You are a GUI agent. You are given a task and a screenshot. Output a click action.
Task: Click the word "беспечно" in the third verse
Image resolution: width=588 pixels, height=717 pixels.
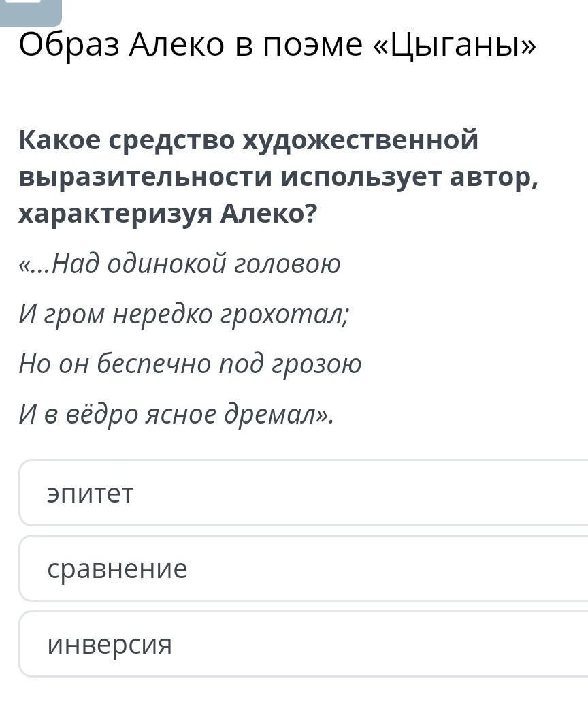[154, 364]
